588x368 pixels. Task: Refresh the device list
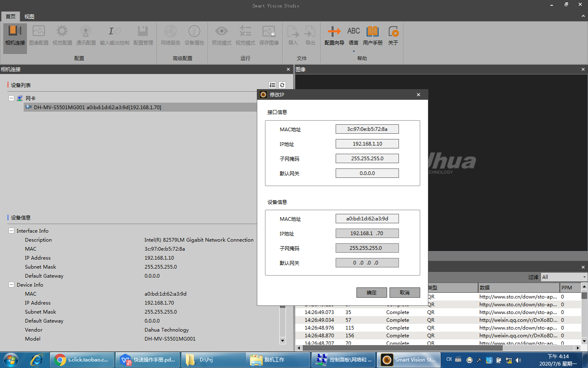[282, 85]
